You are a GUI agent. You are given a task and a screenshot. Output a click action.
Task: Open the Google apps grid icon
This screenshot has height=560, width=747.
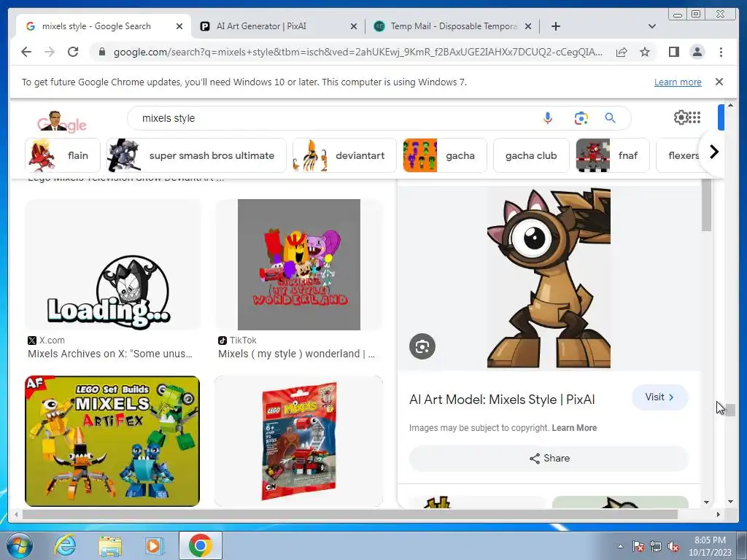[694, 117]
